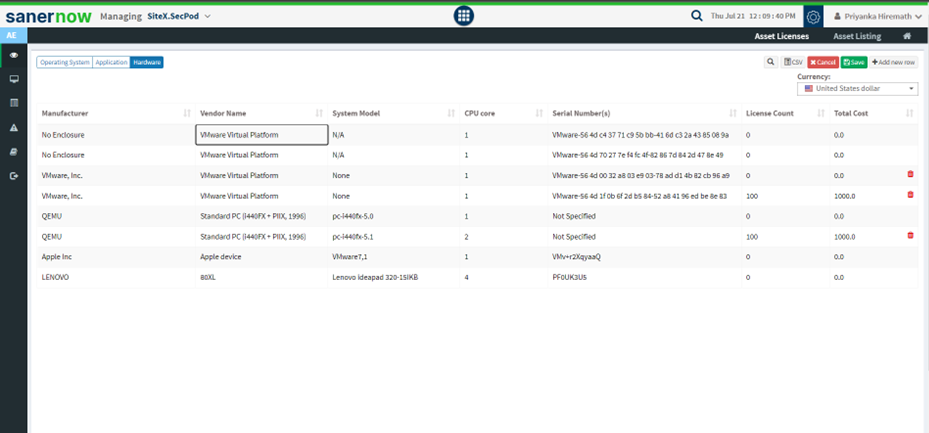The height and width of the screenshot is (433, 929).
Task: Open Asset Listing menu item
Action: 857,36
